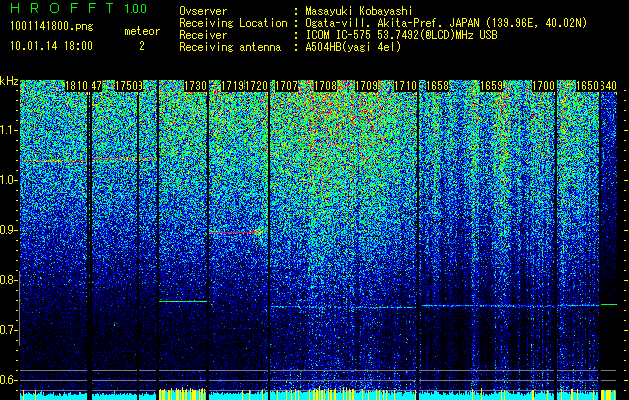The width and height of the screenshot is (629, 400).
Task: Click the 'Receiving antenna' label
Action: (230, 47)
